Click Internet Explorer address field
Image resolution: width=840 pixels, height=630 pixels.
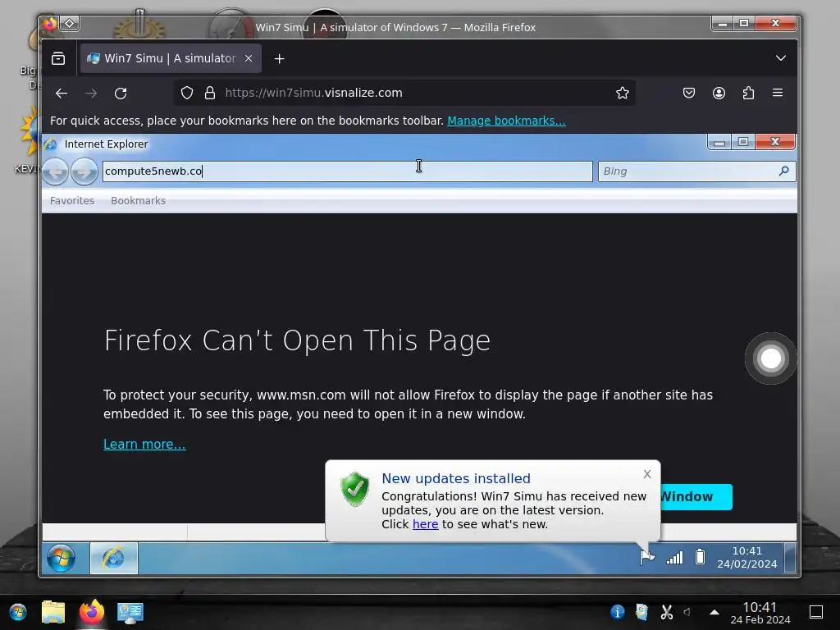click(x=348, y=171)
